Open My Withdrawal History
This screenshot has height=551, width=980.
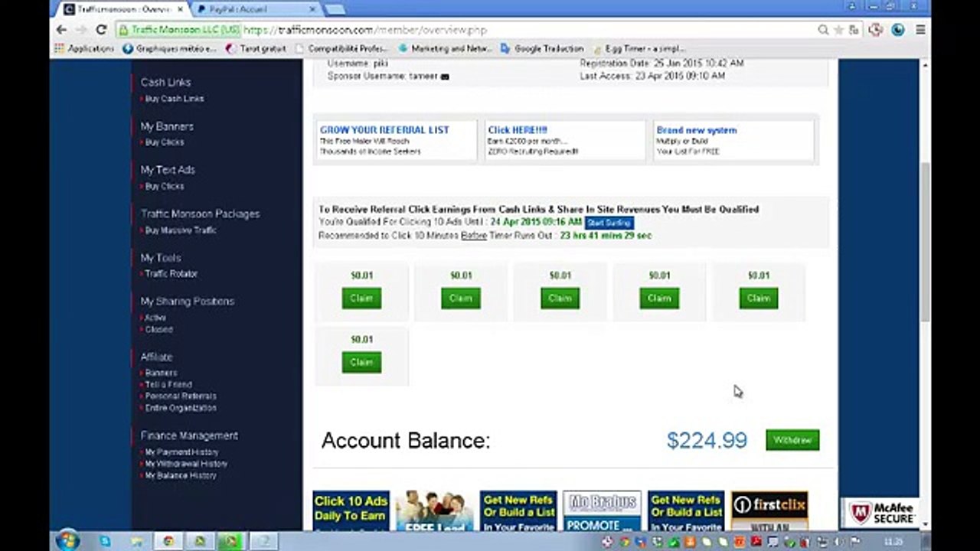point(186,464)
